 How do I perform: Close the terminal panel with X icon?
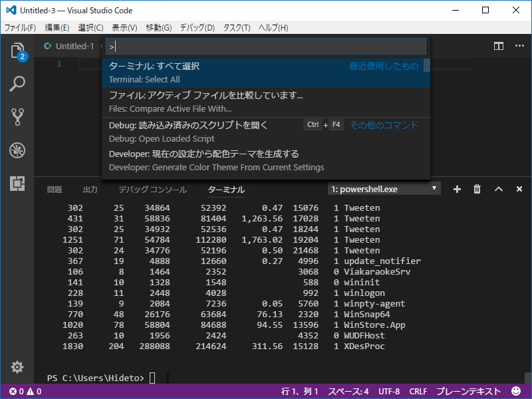519,189
